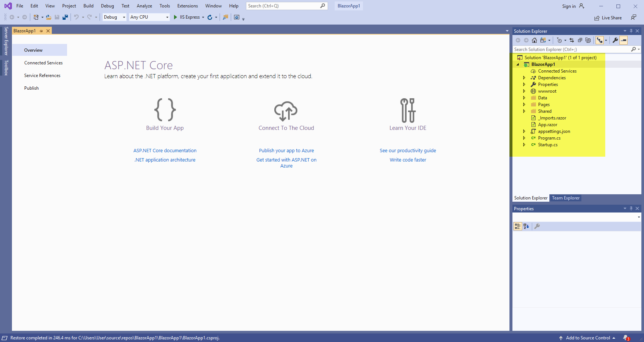Screen dimensions: 644x342
Task: Click the Show All Files icon
Action: tap(588, 40)
